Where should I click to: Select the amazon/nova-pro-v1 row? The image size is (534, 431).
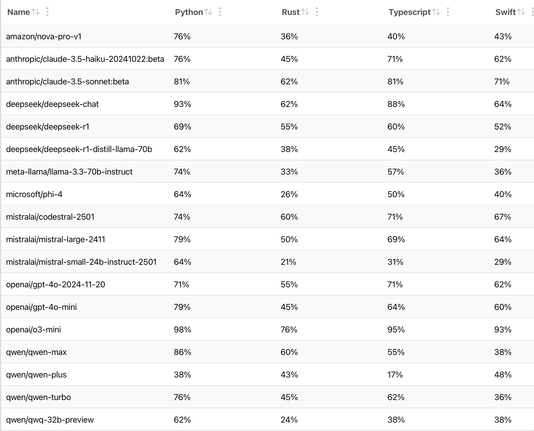click(267, 36)
